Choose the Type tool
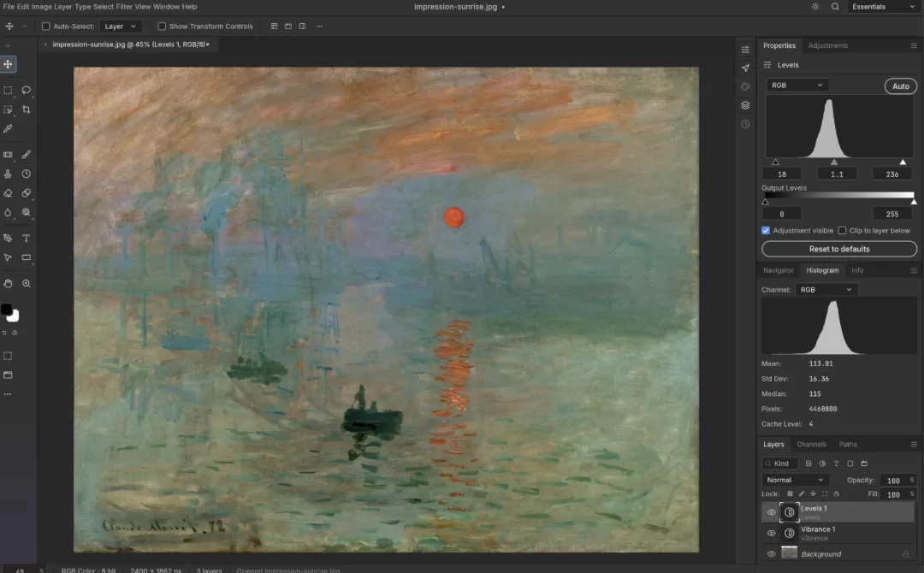The image size is (924, 573). click(26, 238)
